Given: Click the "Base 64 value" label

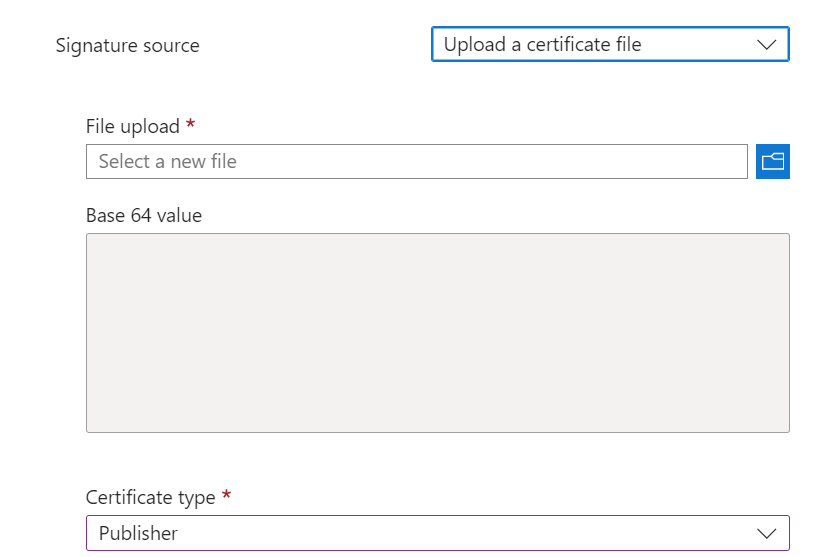Looking at the screenshot, I should tap(144, 215).
